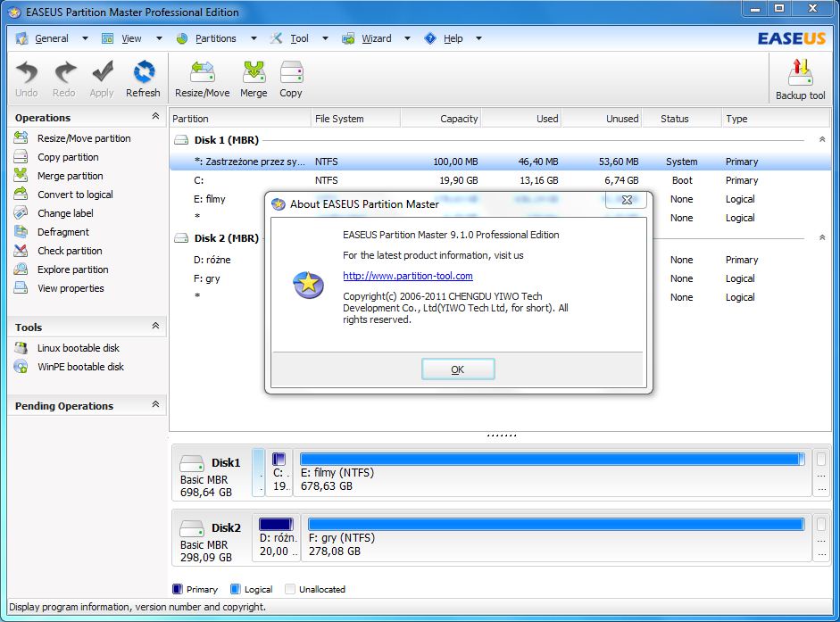Open the View menu
The height and width of the screenshot is (622, 840).
tap(131, 38)
